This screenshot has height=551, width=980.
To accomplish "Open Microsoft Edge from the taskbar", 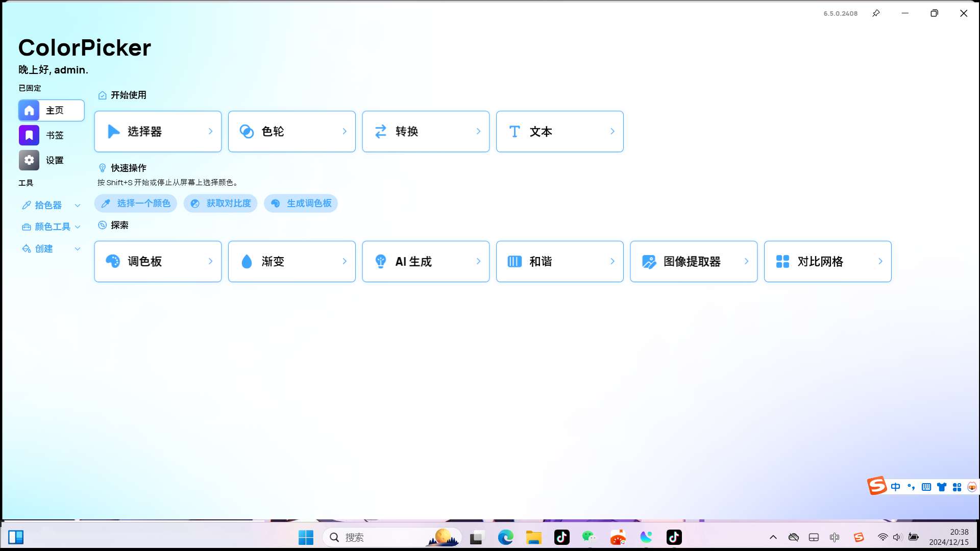I will (x=505, y=537).
